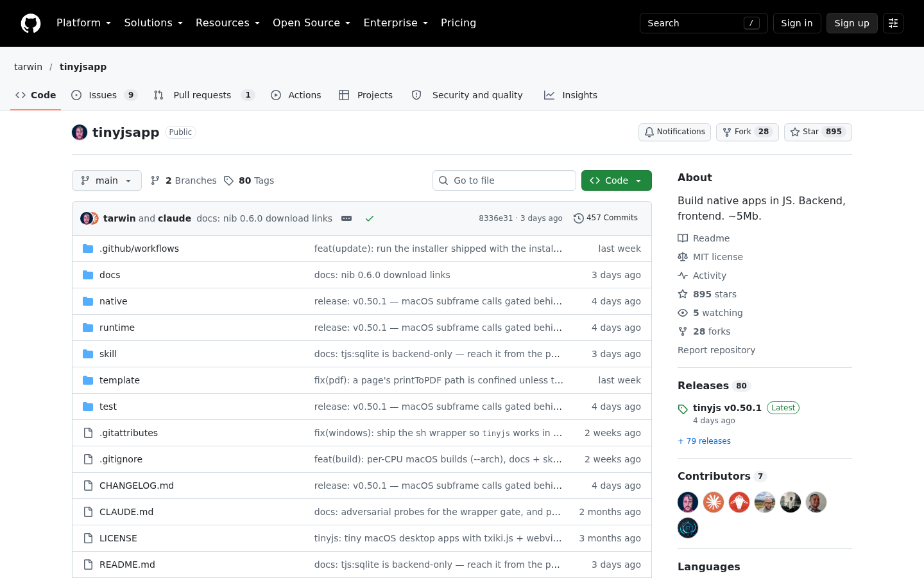Screen dimensions: 924x578
Task: Click the Sign up button
Action: 851,23
